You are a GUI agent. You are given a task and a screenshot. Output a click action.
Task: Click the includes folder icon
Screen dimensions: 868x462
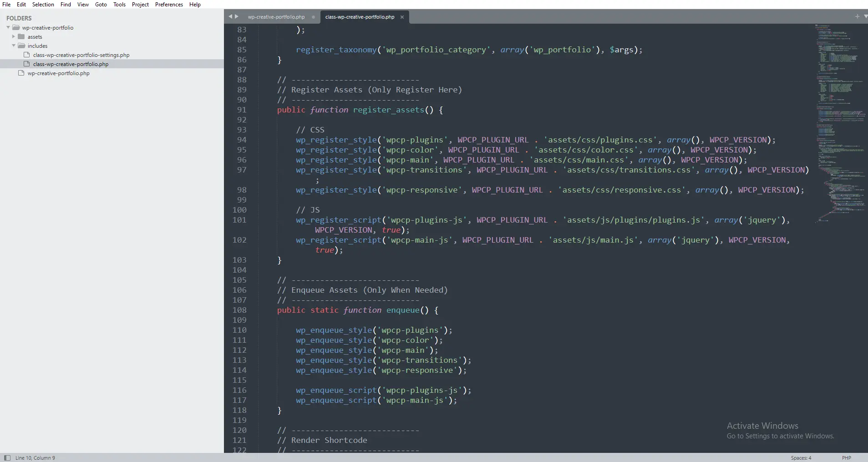[21, 46]
